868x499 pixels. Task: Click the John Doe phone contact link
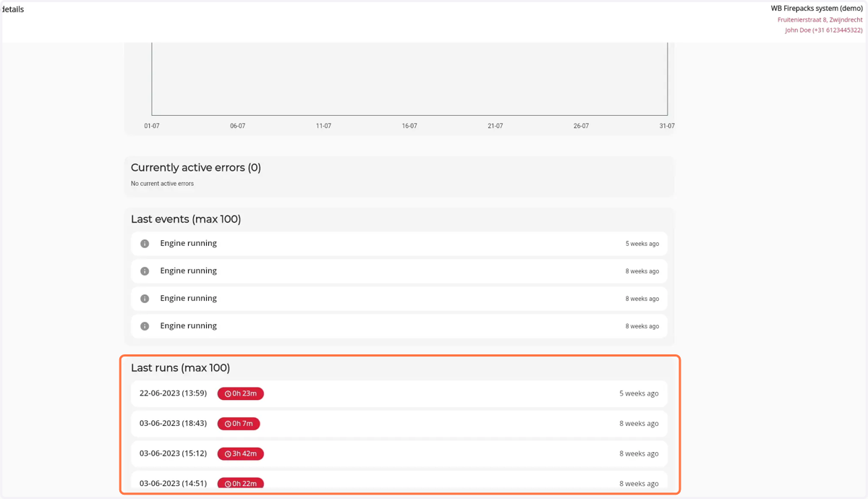pos(824,30)
